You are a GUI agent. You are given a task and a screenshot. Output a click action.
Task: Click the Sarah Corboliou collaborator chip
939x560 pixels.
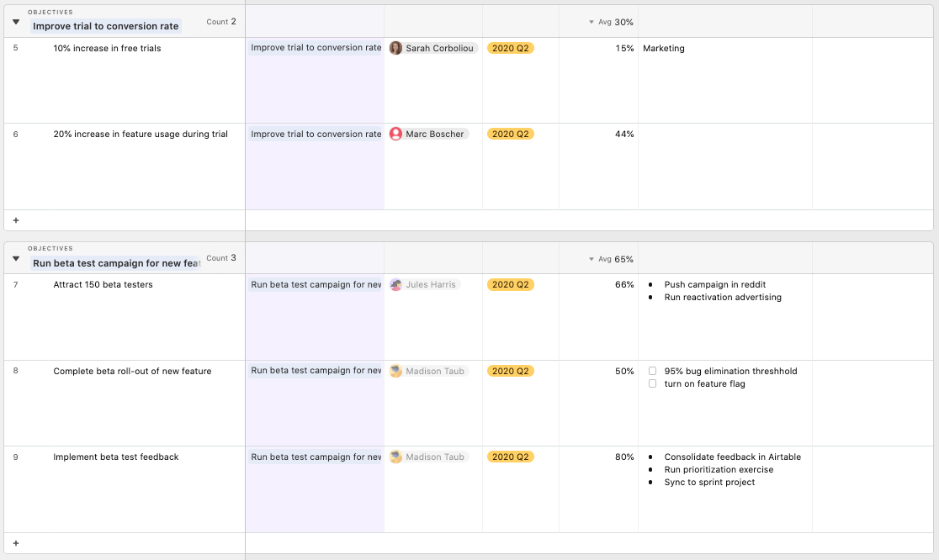point(433,48)
